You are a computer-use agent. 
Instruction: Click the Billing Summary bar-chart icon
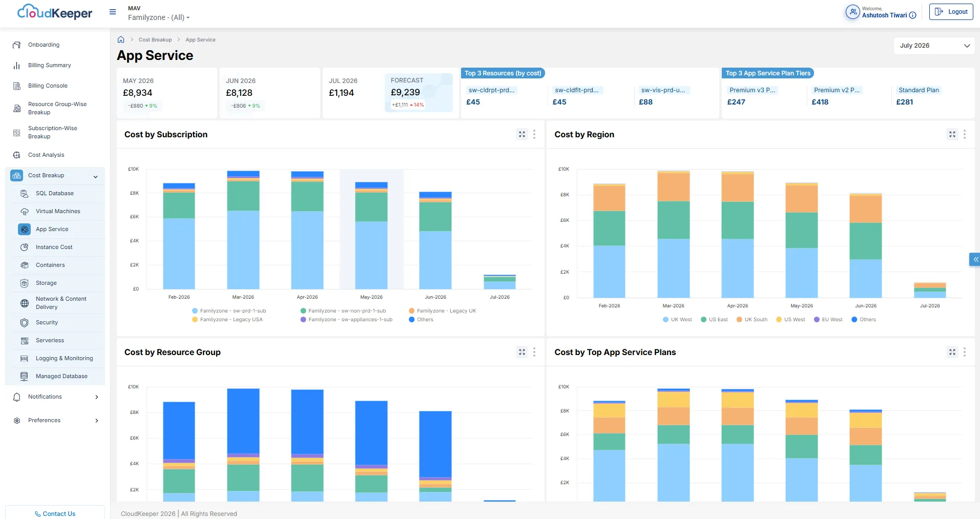point(17,66)
